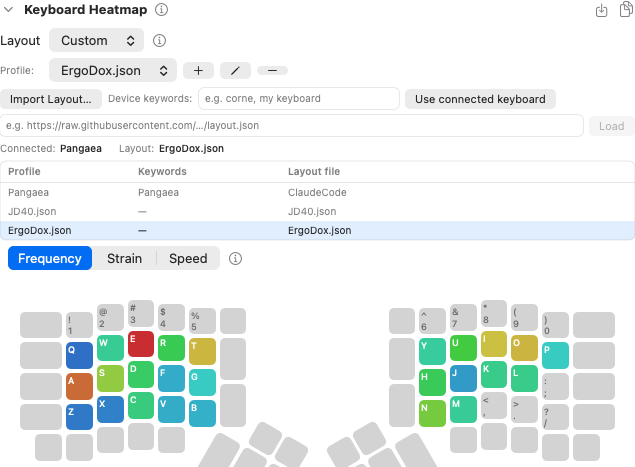
Task: Switch to the Strain tab
Action: pyautogui.click(x=124, y=258)
